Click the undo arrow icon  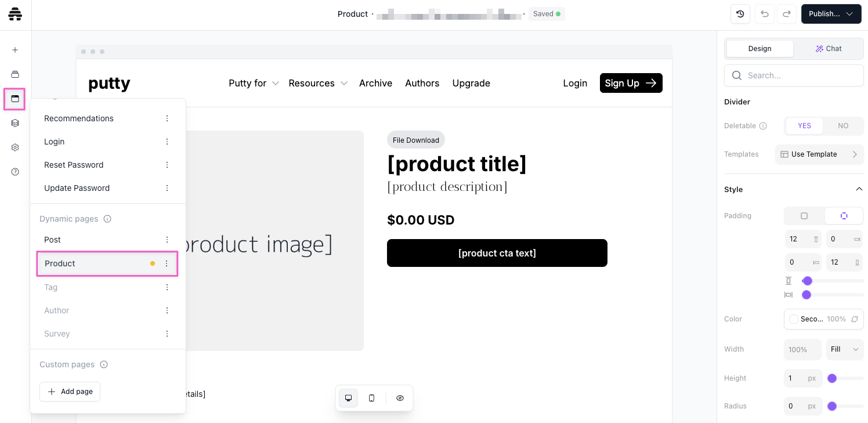[x=765, y=14]
